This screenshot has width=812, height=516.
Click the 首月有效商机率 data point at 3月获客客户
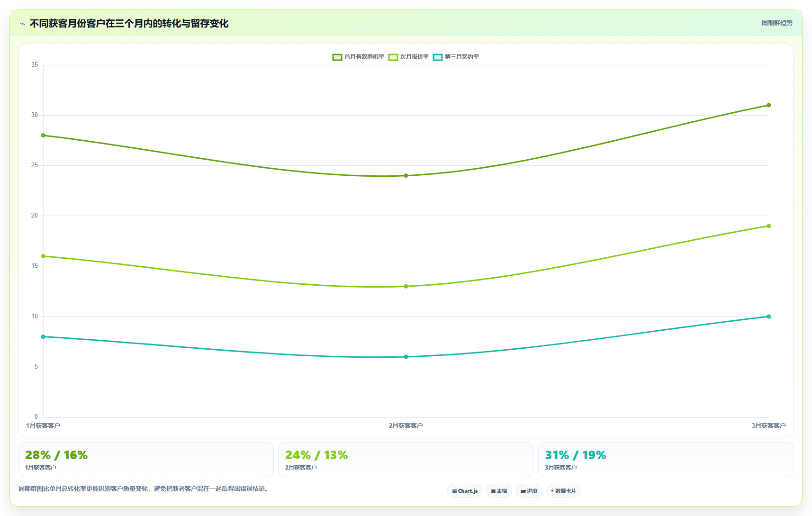click(x=769, y=105)
